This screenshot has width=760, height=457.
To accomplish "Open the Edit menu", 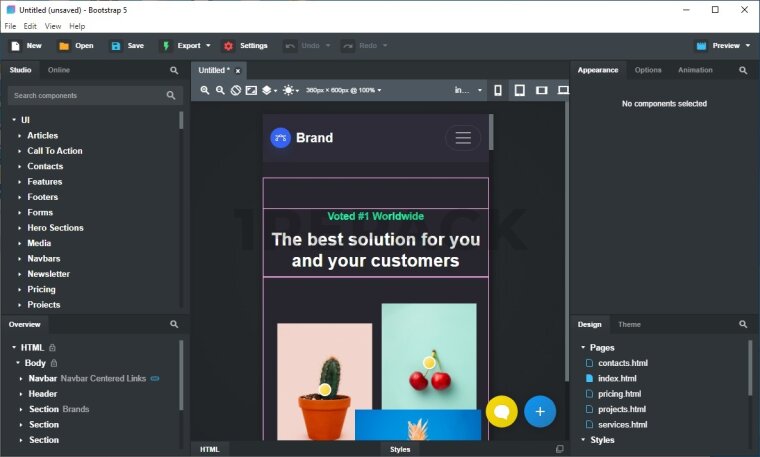I will point(30,26).
